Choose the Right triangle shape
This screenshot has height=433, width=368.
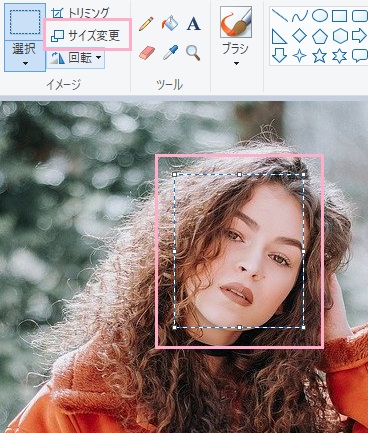(279, 36)
